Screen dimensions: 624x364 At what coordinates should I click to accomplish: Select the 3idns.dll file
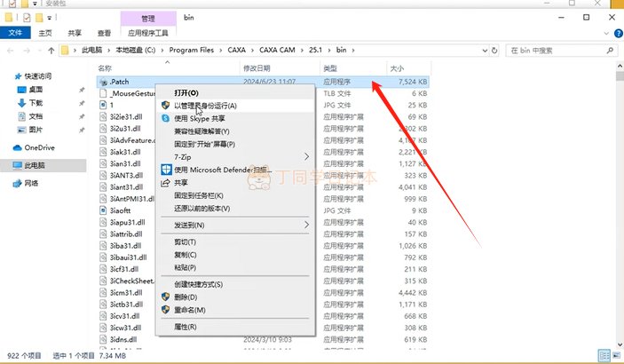pos(123,339)
